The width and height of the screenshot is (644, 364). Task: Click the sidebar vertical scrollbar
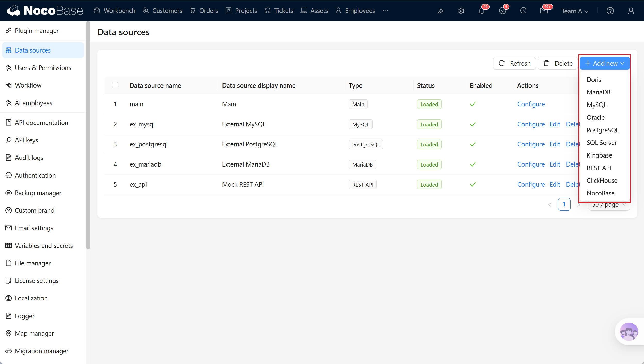[x=88, y=135]
